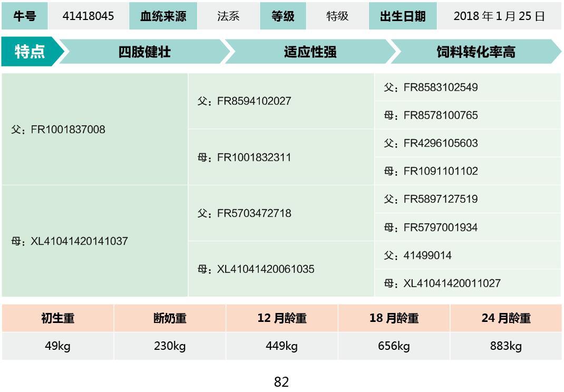The height and width of the screenshot is (392, 564).
Task: Click the 牛号 header label
Action: tap(24, 16)
